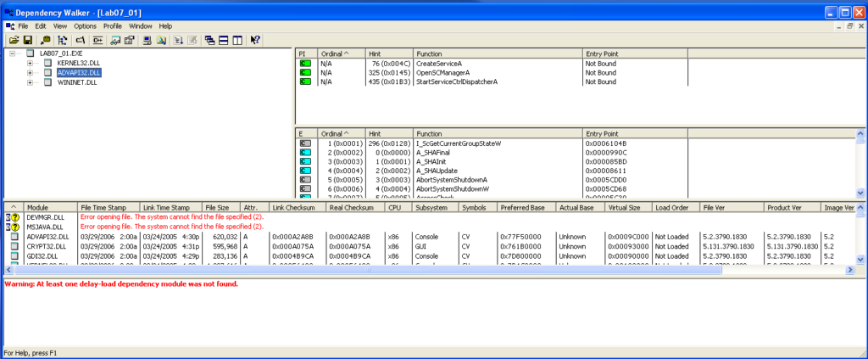Sort by Link Checksum column header
Viewport: 868px width, 359px height.
pos(297,208)
